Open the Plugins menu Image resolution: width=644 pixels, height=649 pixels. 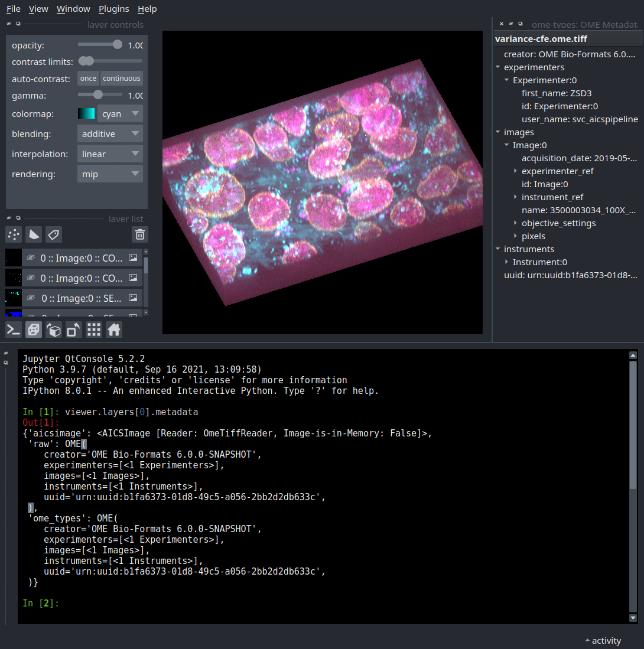pyautogui.click(x=113, y=8)
